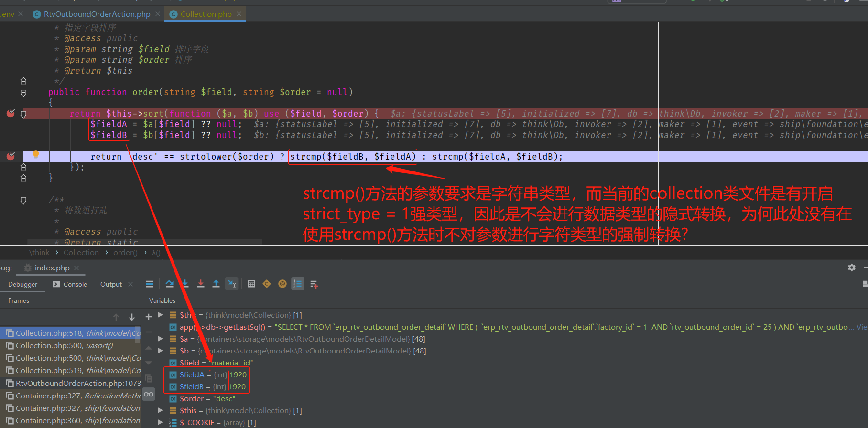868x428 pixels.
Task: Move watch up in variables sidebar
Action: point(149,348)
